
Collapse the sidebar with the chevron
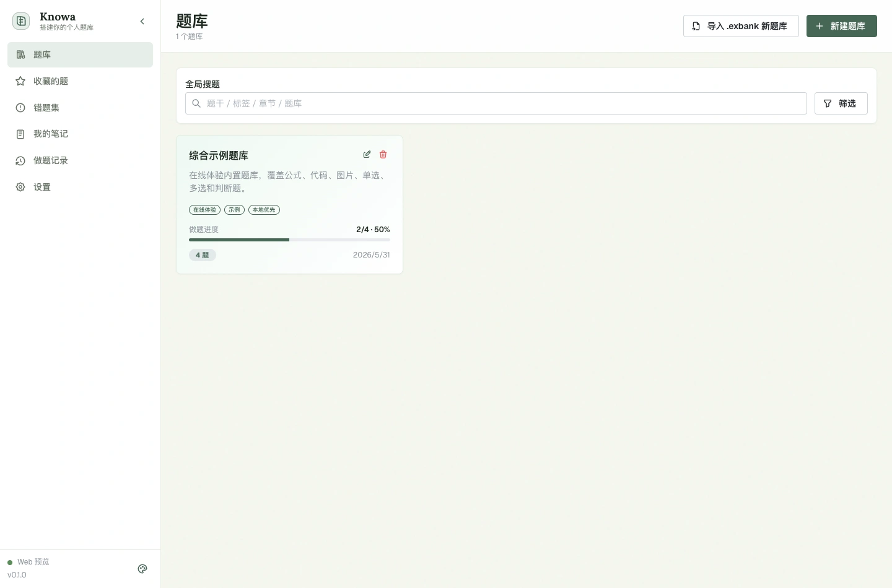(142, 22)
